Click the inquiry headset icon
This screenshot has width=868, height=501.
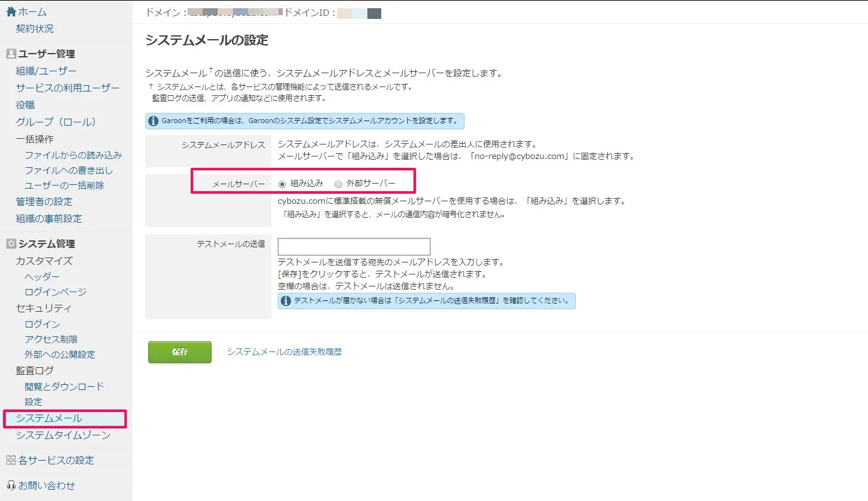coord(11,485)
